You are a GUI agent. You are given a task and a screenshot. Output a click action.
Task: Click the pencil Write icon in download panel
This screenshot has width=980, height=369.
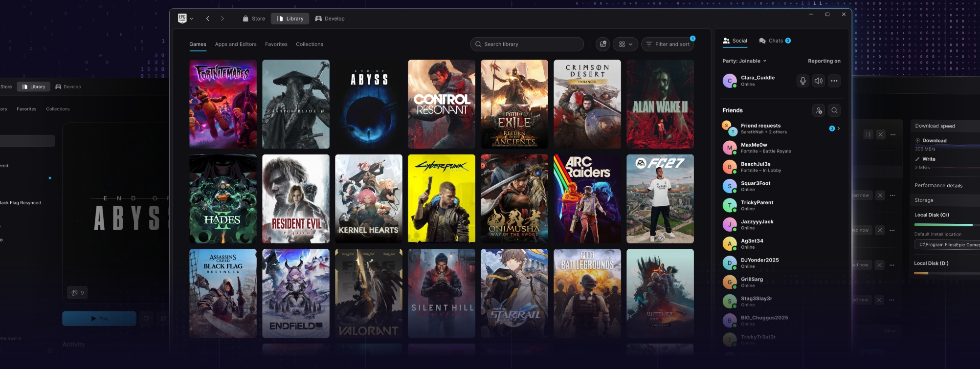[x=917, y=159]
